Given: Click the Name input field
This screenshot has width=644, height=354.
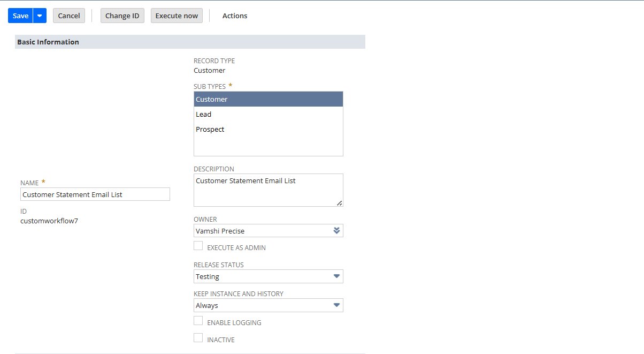Looking at the screenshot, I should pyautogui.click(x=95, y=194).
